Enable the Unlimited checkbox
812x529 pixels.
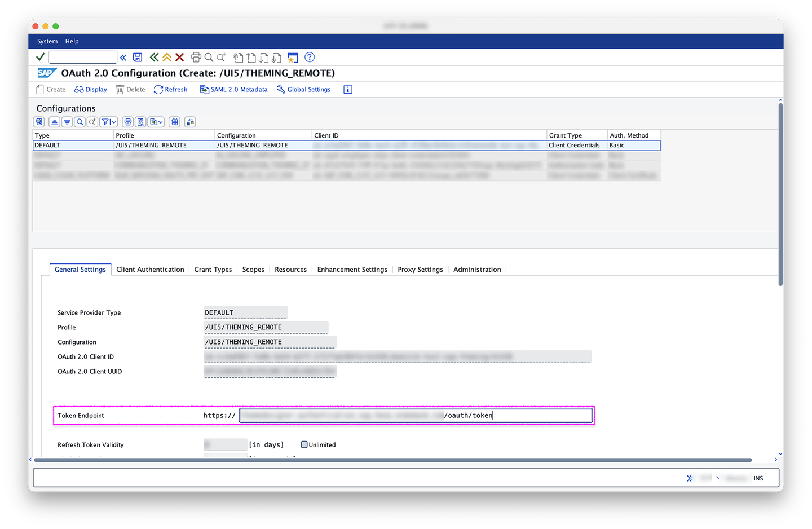tap(304, 444)
